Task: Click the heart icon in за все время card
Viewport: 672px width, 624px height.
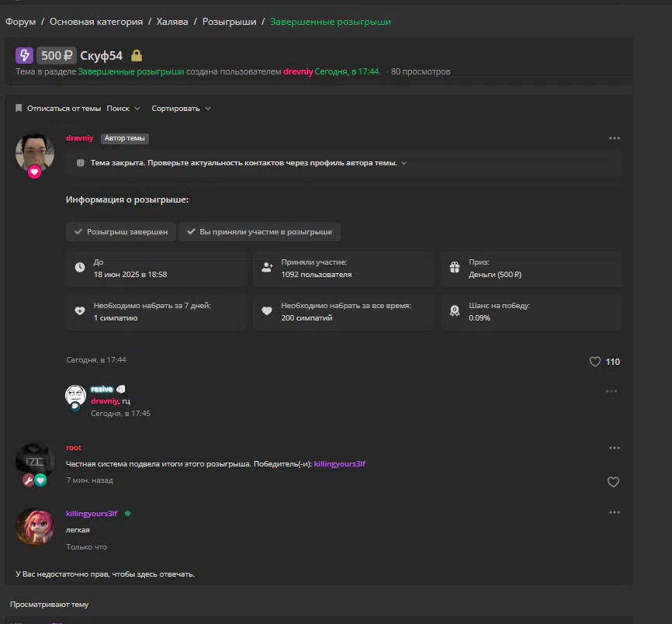Action: click(x=267, y=311)
